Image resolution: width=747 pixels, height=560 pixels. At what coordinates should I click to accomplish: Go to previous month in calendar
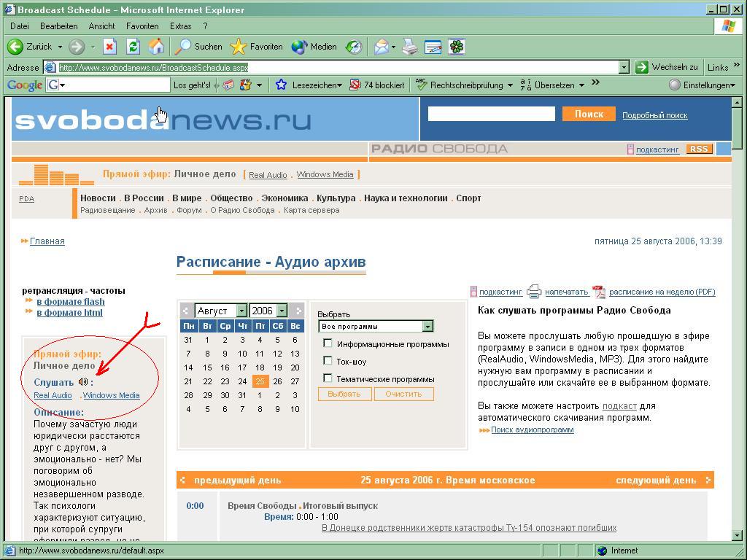[x=186, y=311]
